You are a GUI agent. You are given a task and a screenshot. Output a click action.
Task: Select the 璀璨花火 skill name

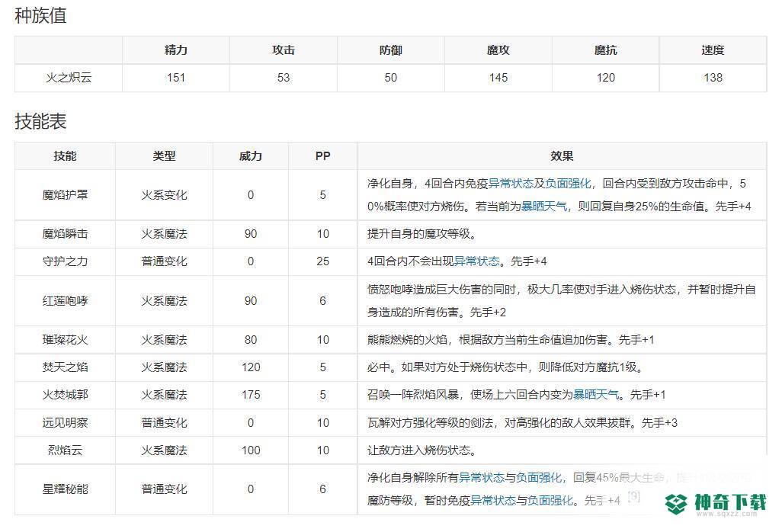click(x=65, y=340)
